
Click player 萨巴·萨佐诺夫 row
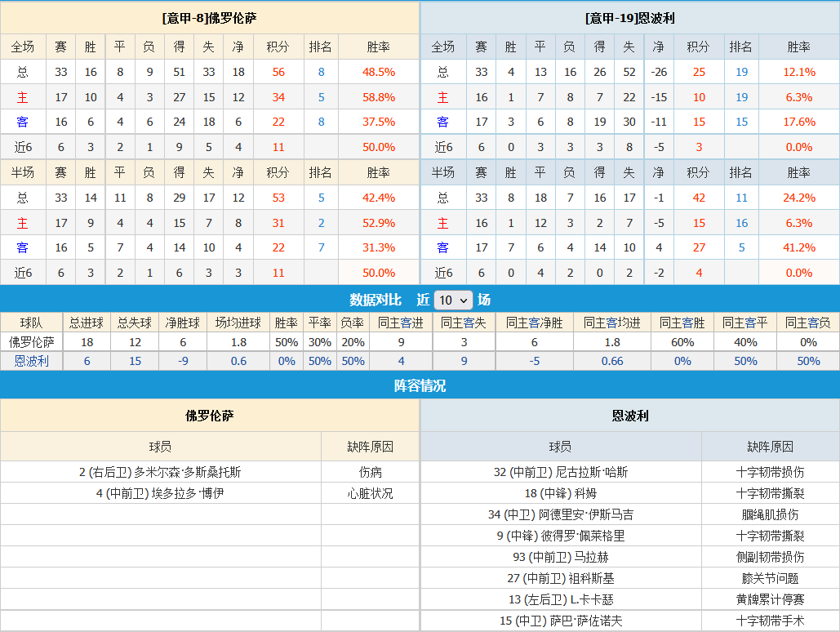561,621
